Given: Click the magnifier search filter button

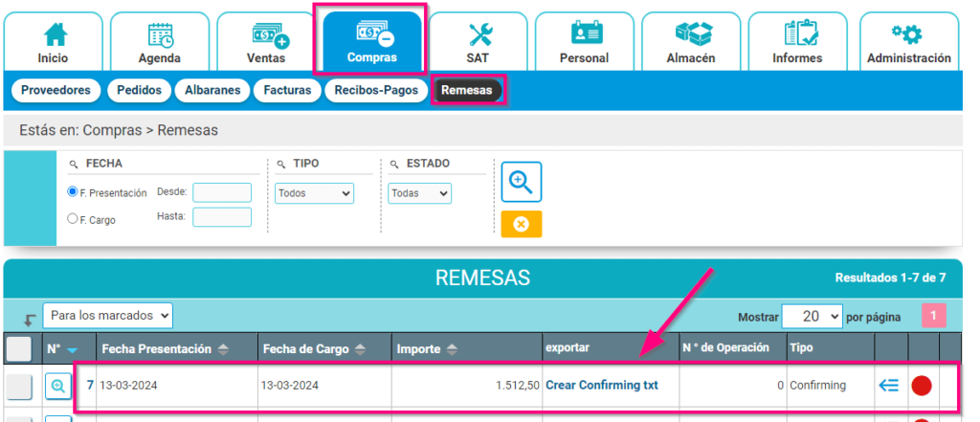Looking at the screenshot, I should coord(522,181).
